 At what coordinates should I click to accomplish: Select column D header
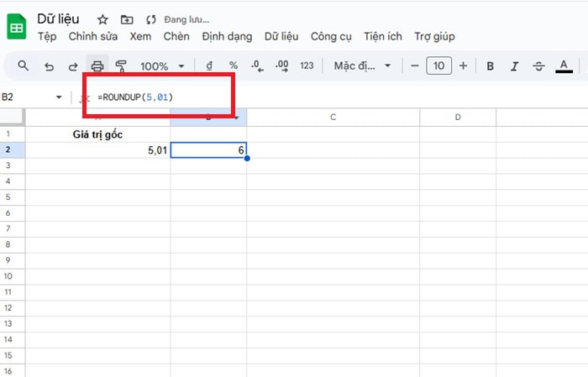(x=458, y=118)
